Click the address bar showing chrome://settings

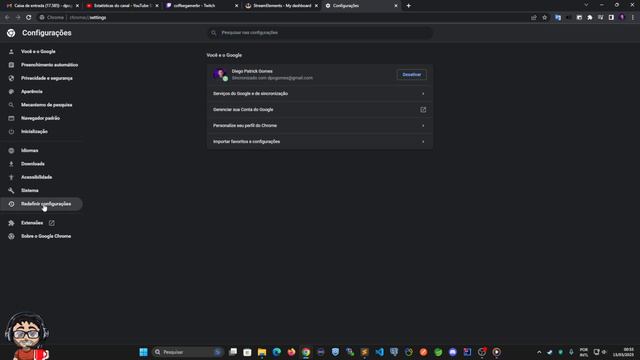point(282,18)
